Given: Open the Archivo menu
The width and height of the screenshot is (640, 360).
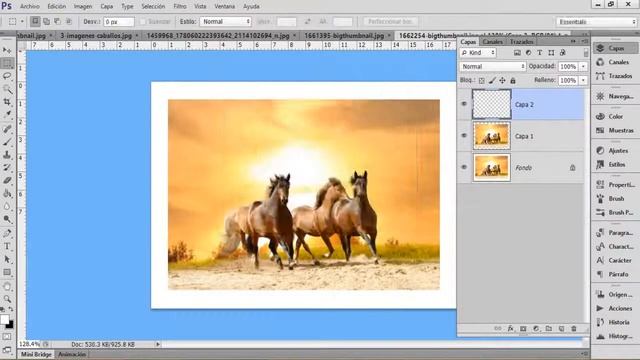Looking at the screenshot, I should click(30, 6).
